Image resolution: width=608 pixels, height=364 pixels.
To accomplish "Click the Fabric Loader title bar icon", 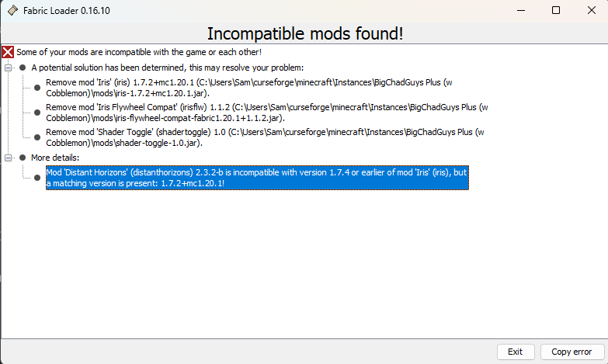I will coord(9,10).
